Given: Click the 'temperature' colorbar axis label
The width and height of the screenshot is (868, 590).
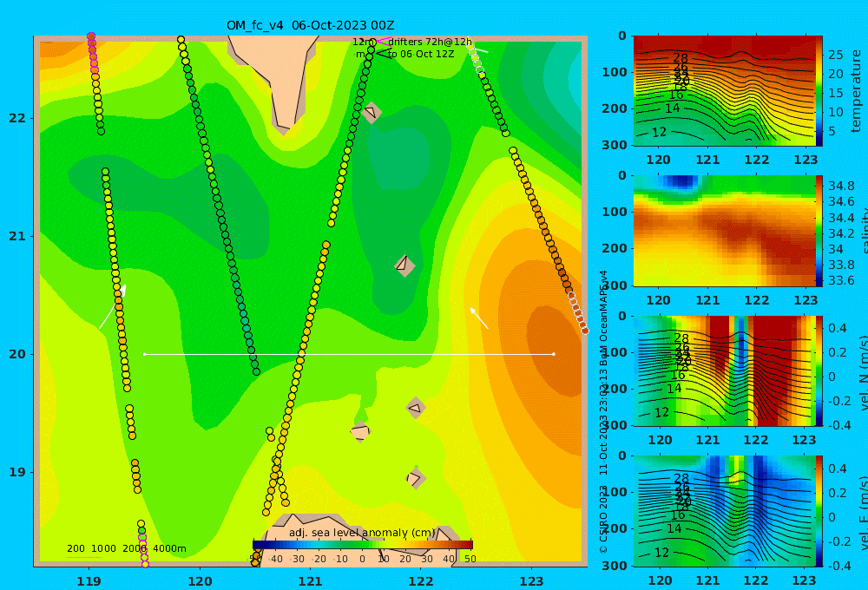Looking at the screenshot, I should [856, 91].
